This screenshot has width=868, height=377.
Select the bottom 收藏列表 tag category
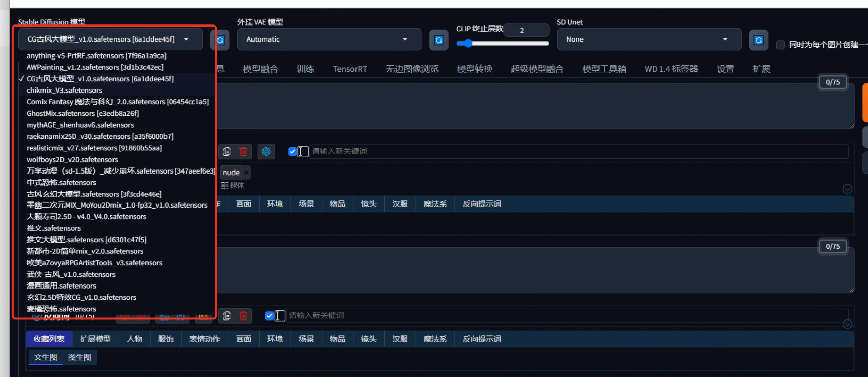pos(49,339)
